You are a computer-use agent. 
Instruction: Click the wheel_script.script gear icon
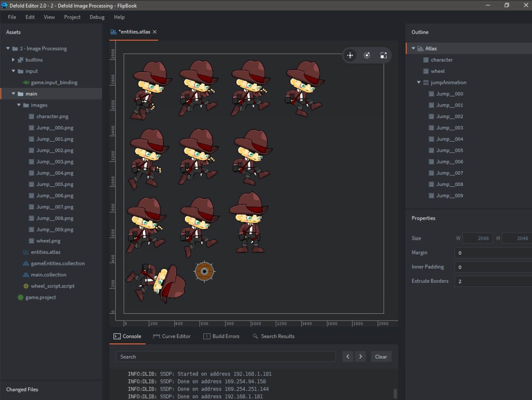pyautogui.click(x=26, y=286)
